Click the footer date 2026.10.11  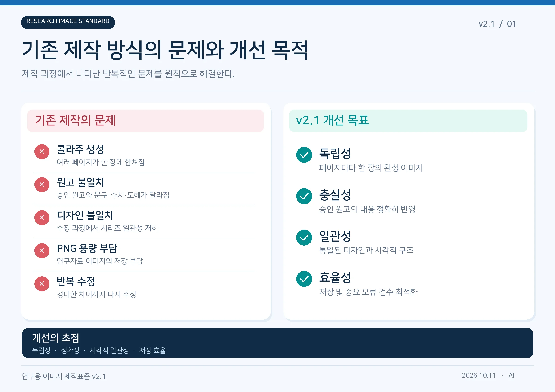(479, 376)
